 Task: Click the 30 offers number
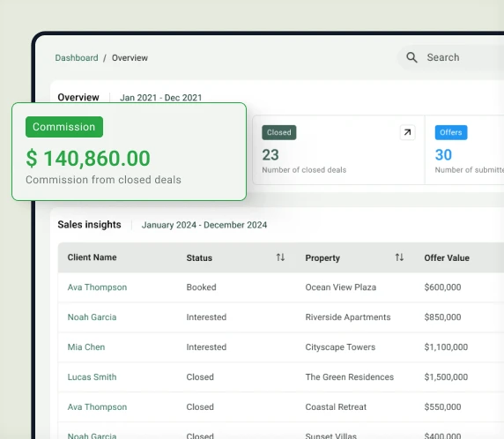point(443,155)
